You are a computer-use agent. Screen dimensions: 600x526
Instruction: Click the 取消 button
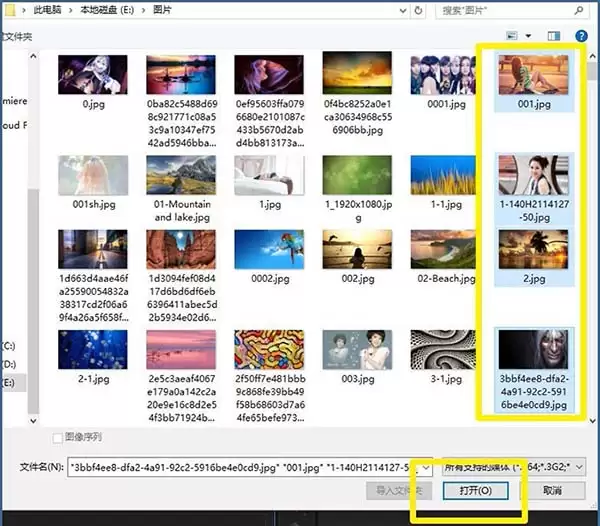[x=552, y=490]
